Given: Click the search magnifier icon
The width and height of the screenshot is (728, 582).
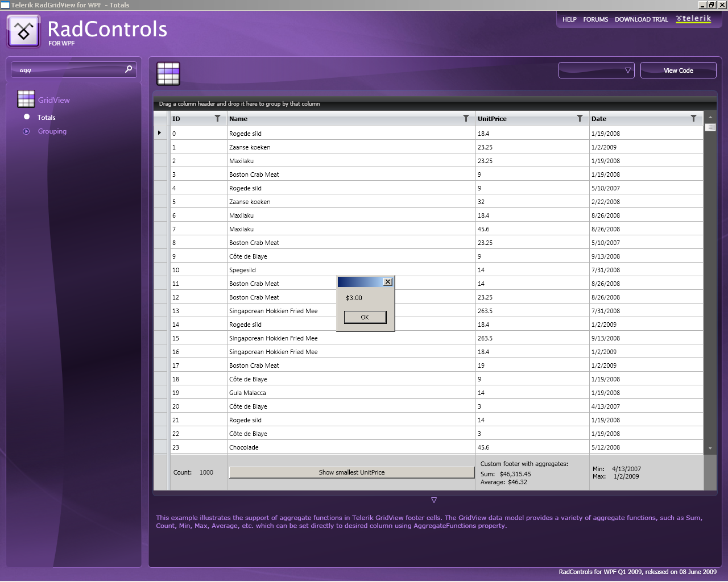Looking at the screenshot, I should coord(129,69).
